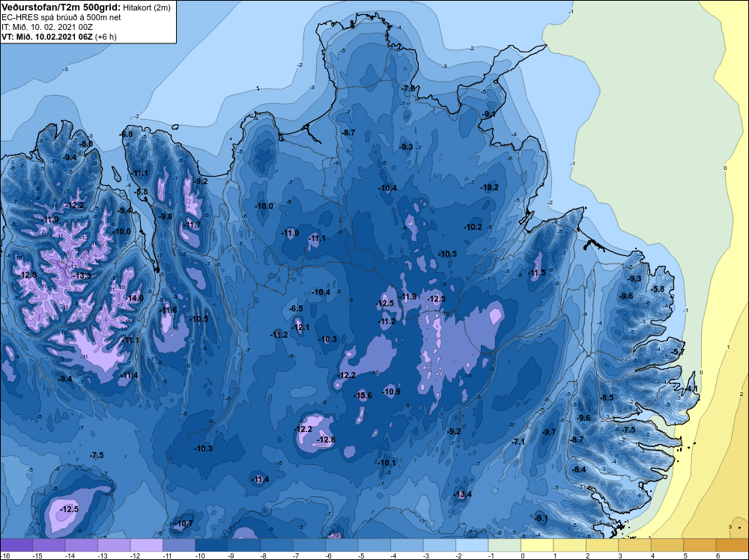This screenshot has height=560, width=749.
Task: Click the initial time "IT: Mið. 10. 02. 2021 00Z"
Action: click(46, 27)
